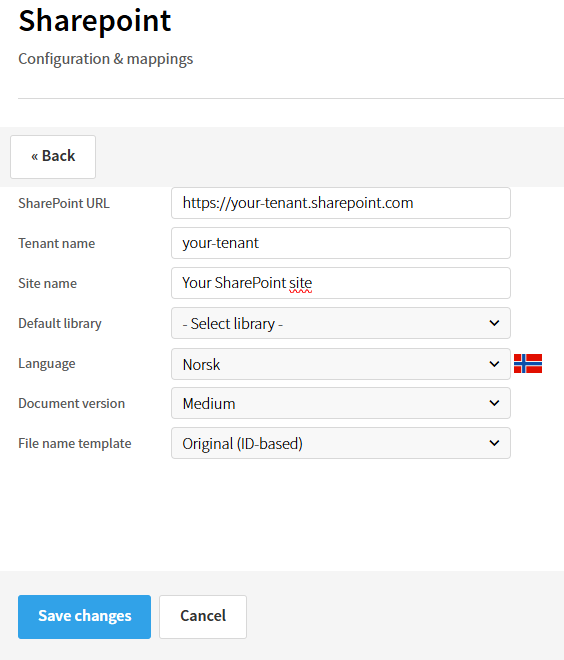The image size is (564, 660).
Task: Click the 'Configuration & mappings' subtitle
Action: (106, 59)
